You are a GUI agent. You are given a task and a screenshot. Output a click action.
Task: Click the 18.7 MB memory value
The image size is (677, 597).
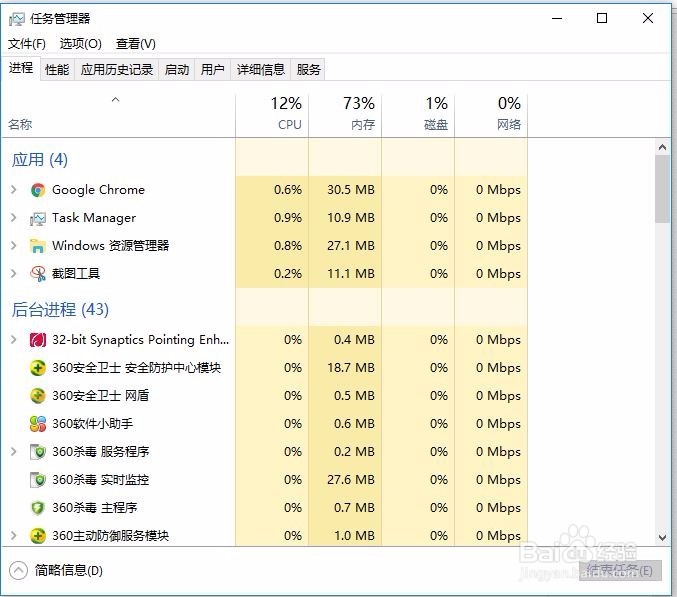(351, 368)
